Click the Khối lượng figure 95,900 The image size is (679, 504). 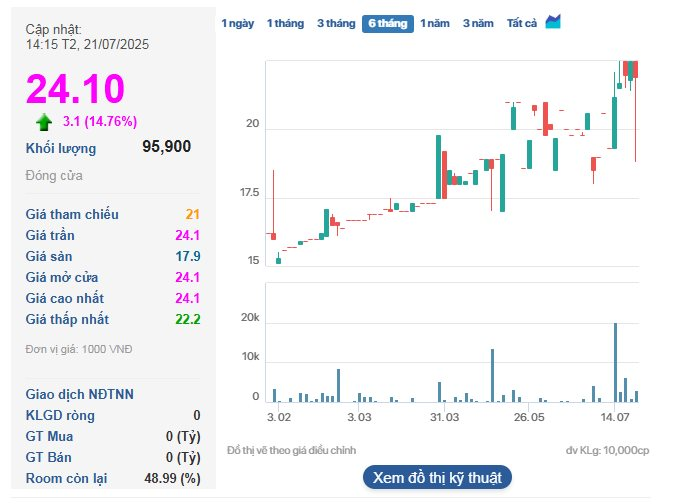[167, 147]
